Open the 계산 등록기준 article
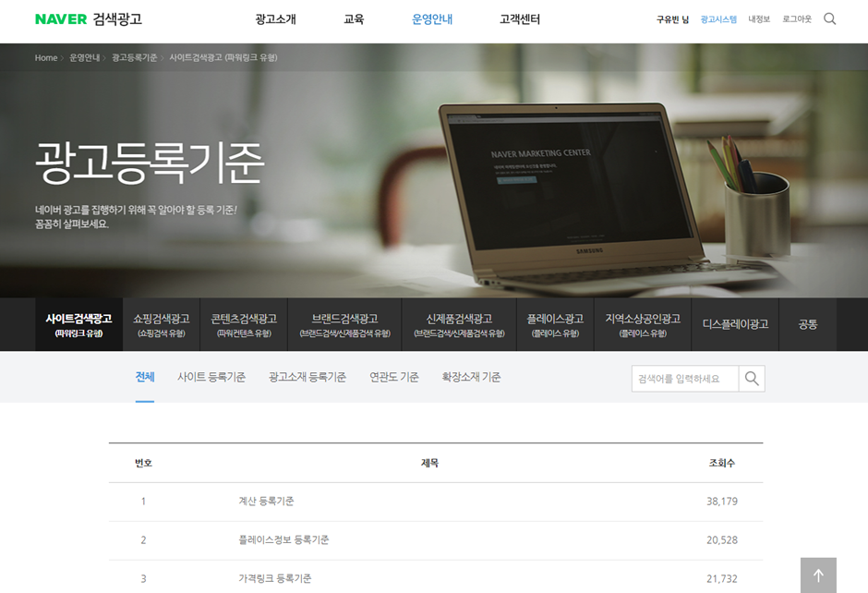Viewport: 868px width, 593px height. click(x=266, y=501)
